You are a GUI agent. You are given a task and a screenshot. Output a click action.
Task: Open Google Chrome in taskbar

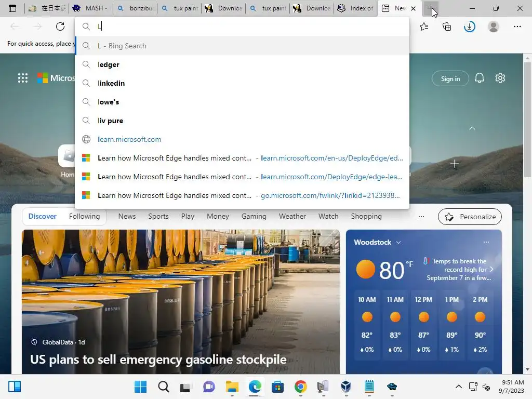[301, 387]
